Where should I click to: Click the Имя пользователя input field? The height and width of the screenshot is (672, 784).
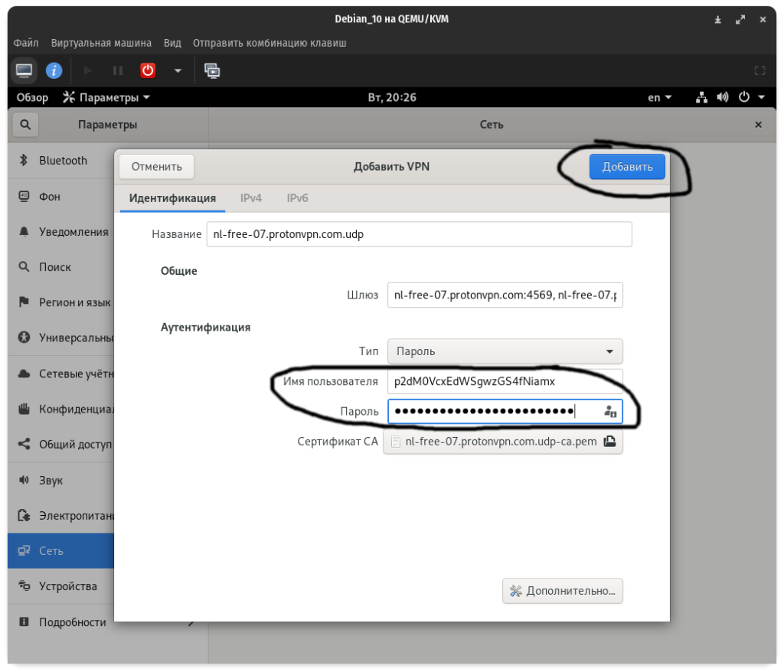tap(505, 381)
